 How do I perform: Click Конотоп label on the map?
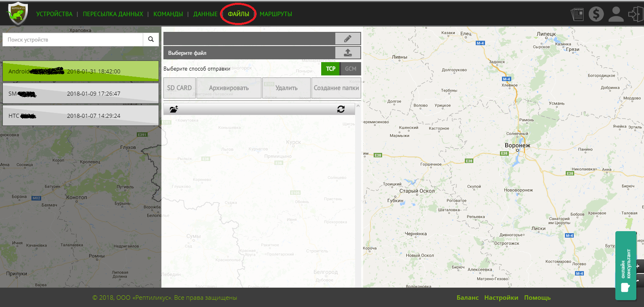[x=77, y=197]
